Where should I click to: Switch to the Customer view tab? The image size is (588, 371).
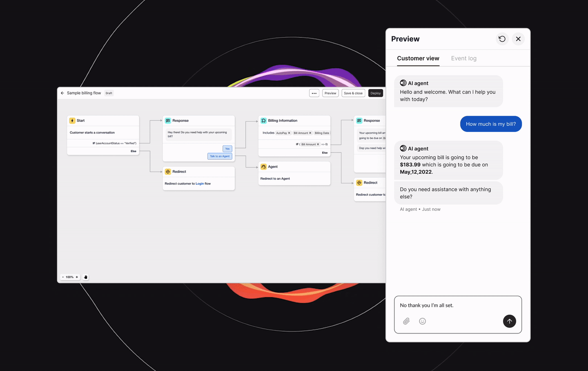click(x=418, y=58)
